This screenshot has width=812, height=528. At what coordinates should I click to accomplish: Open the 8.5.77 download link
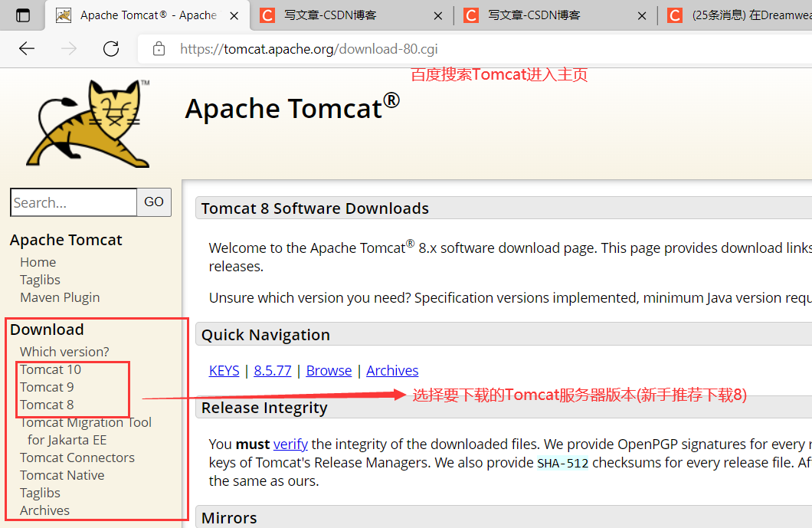(x=273, y=370)
